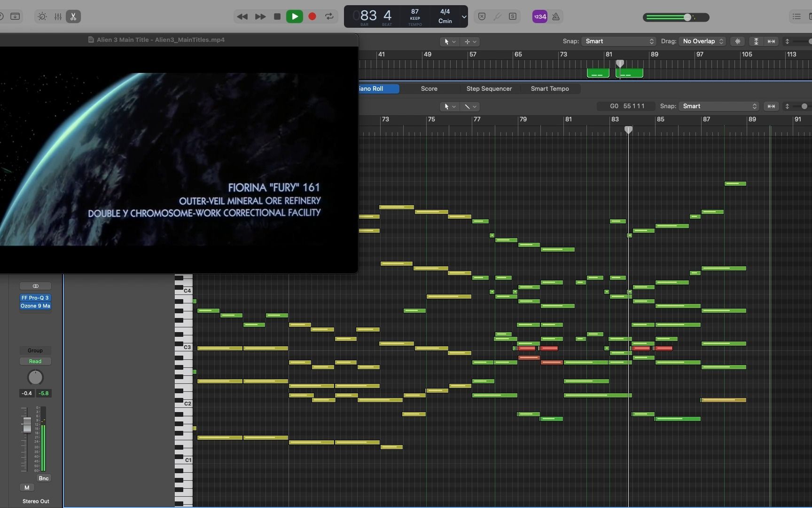Open the Ozone 9 Ma plug-in slot
Image resolution: width=812 pixels, height=508 pixels.
pyautogui.click(x=35, y=306)
